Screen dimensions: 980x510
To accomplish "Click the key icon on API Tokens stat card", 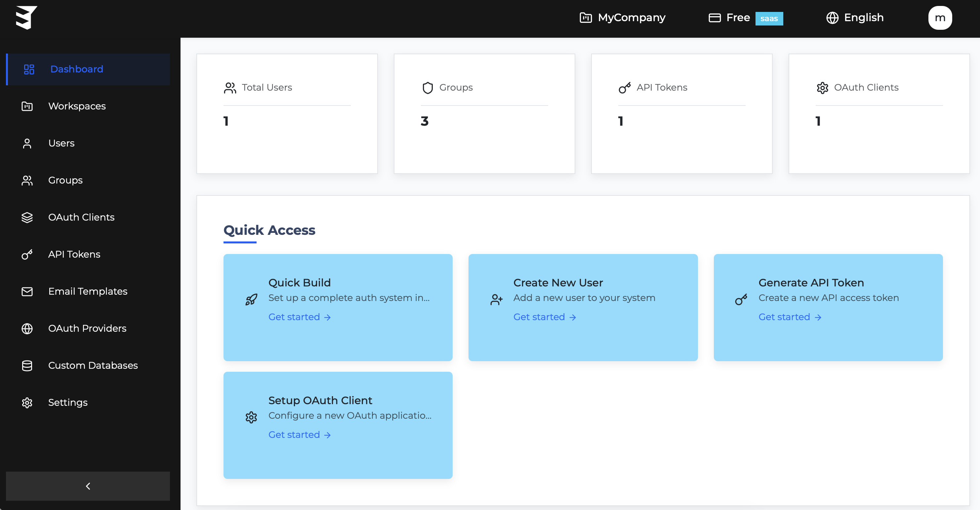I will (x=625, y=88).
